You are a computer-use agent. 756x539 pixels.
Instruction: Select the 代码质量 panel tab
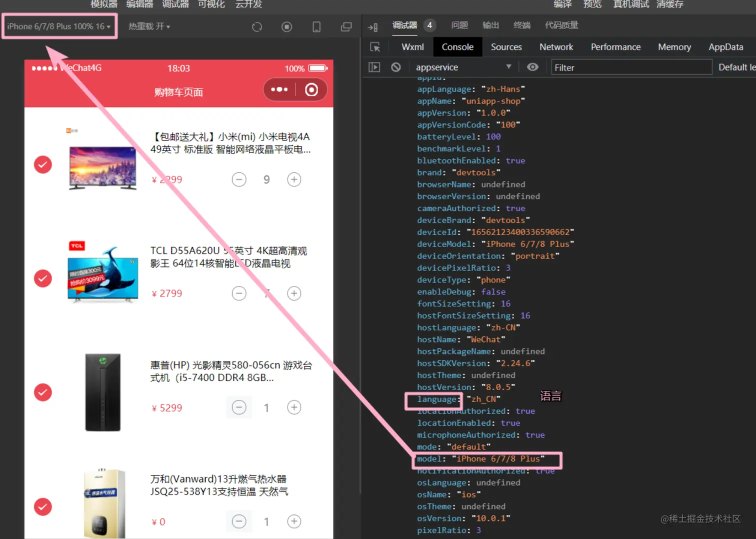click(561, 25)
